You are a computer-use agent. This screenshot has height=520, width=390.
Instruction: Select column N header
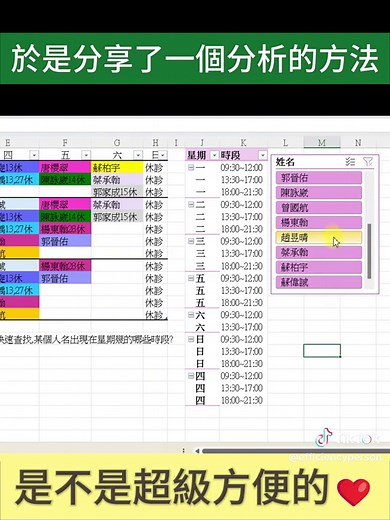coord(358,143)
